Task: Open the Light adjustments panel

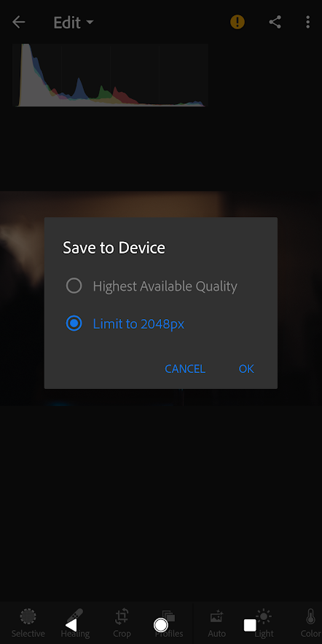Action: (x=264, y=623)
